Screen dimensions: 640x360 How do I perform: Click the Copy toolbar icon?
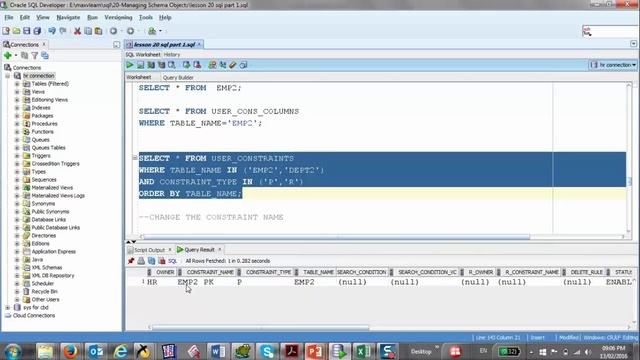click(88, 31)
